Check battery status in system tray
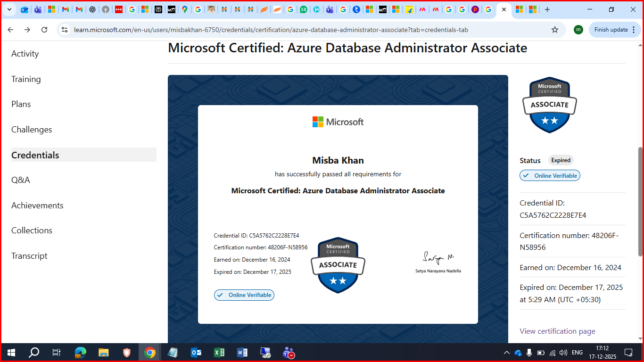This screenshot has height=362, width=644. pos(541,353)
